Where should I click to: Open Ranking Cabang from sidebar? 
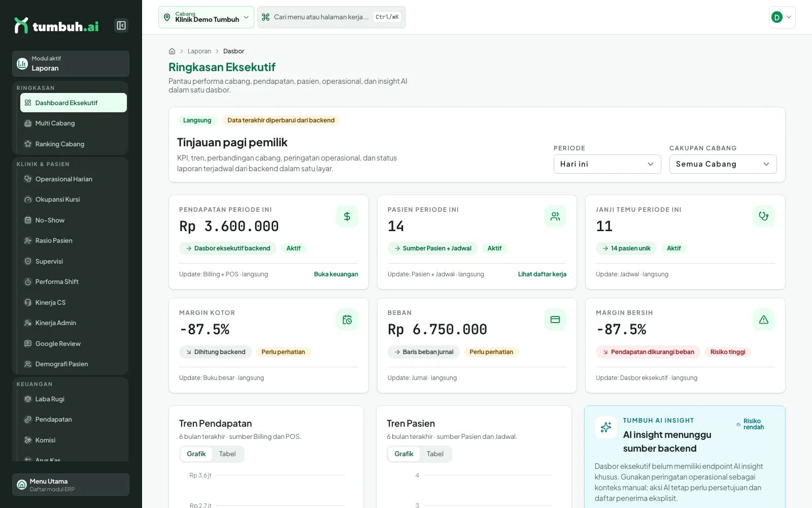74,144
